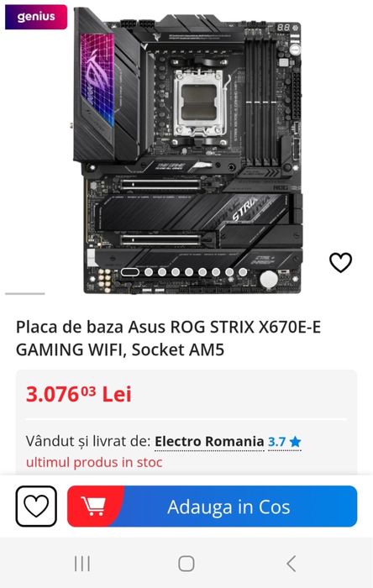The width and height of the screenshot is (373, 588).
Task: Open Android recent apps button
Action: click(82, 564)
